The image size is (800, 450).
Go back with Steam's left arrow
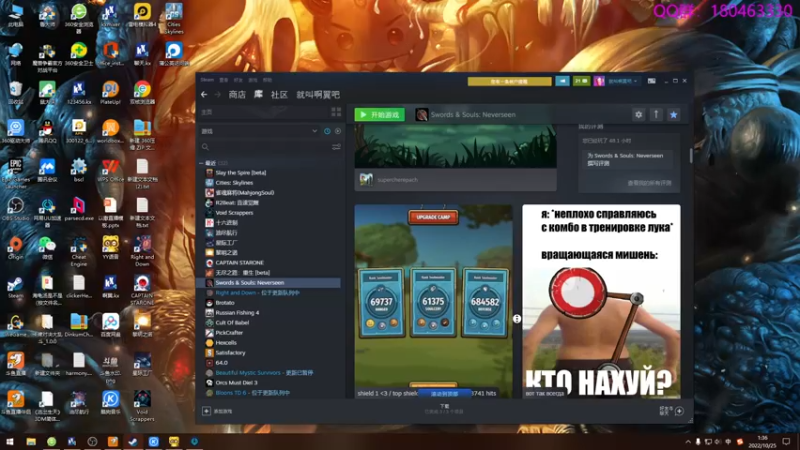204,94
